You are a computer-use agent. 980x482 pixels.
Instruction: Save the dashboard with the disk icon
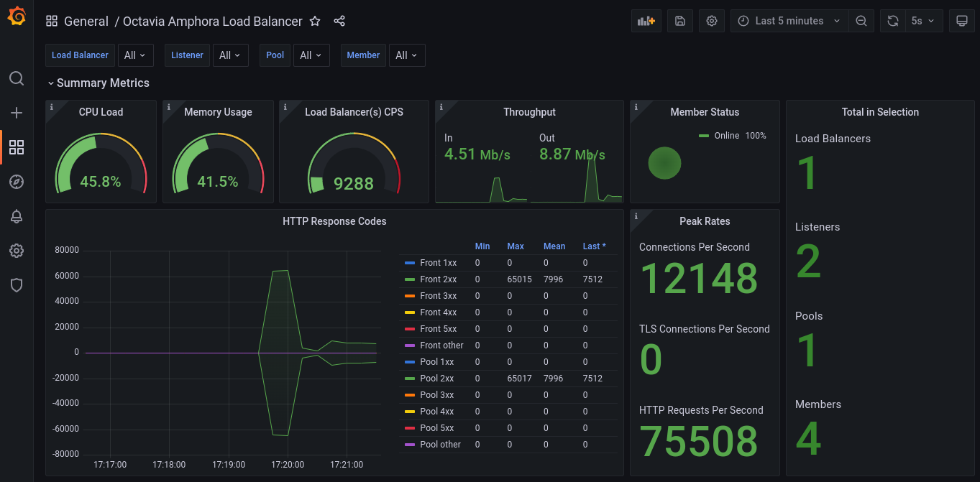point(679,21)
